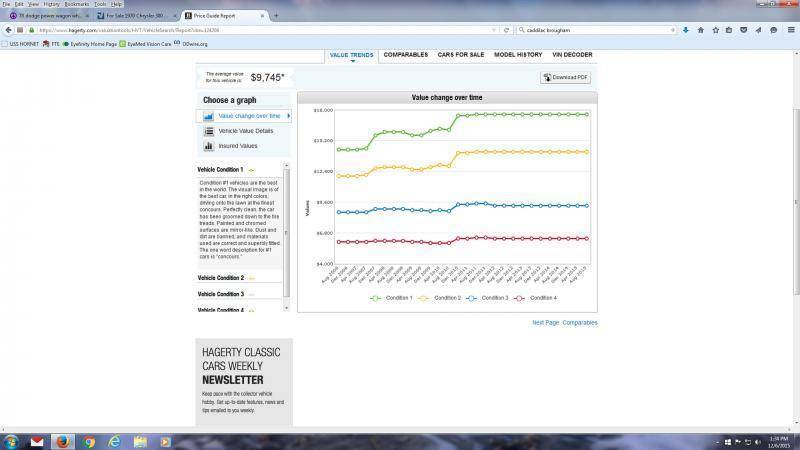Expand the Vehicle Condition 3 section
This screenshot has width=800, height=450.
[x=220, y=294]
